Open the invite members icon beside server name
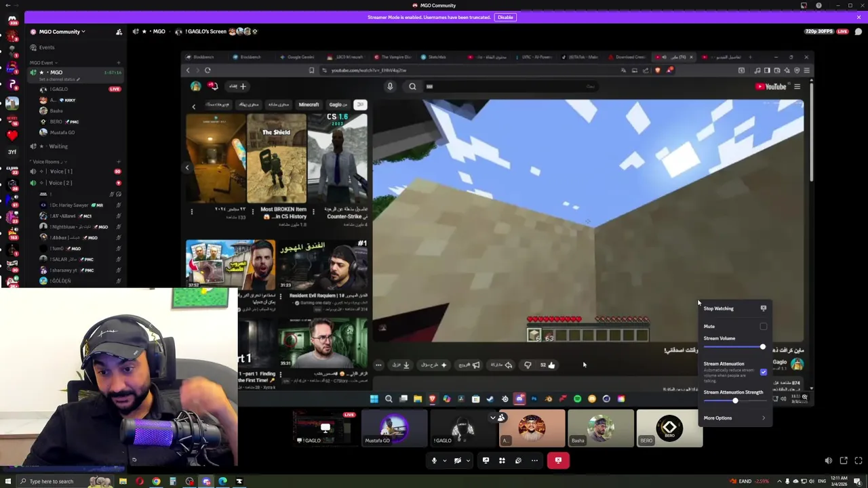868x488 pixels. pos(119,32)
